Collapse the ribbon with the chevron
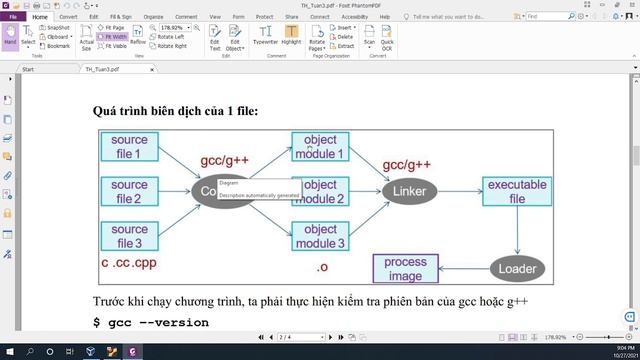This screenshot has width=640, height=360. (x=634, y=56)
